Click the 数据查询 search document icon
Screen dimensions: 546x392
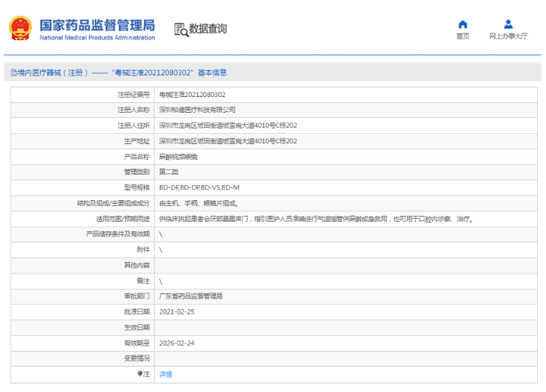click(x=181, y=30)
